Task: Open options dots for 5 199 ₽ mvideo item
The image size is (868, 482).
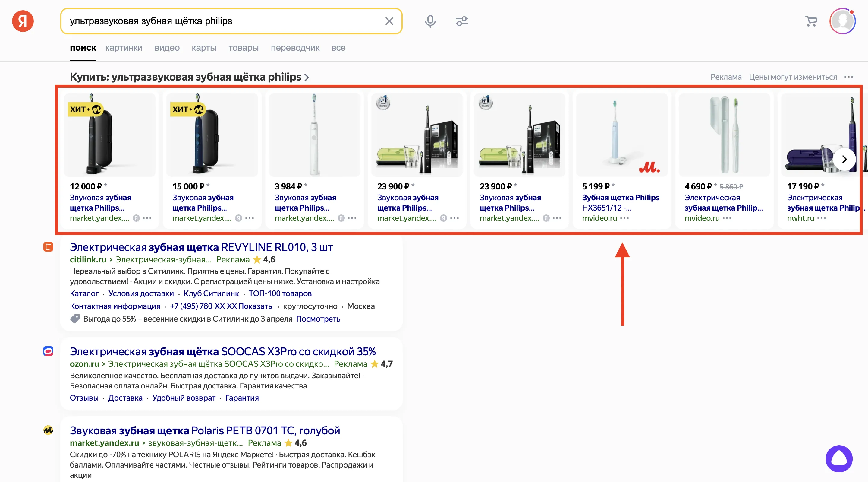Action: [624, 218]
